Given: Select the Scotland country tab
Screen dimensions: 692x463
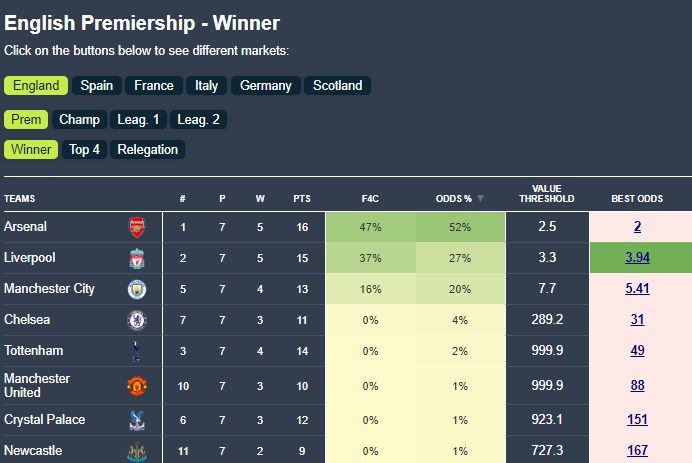Looking at the screenshot, I should pos(337,86).
